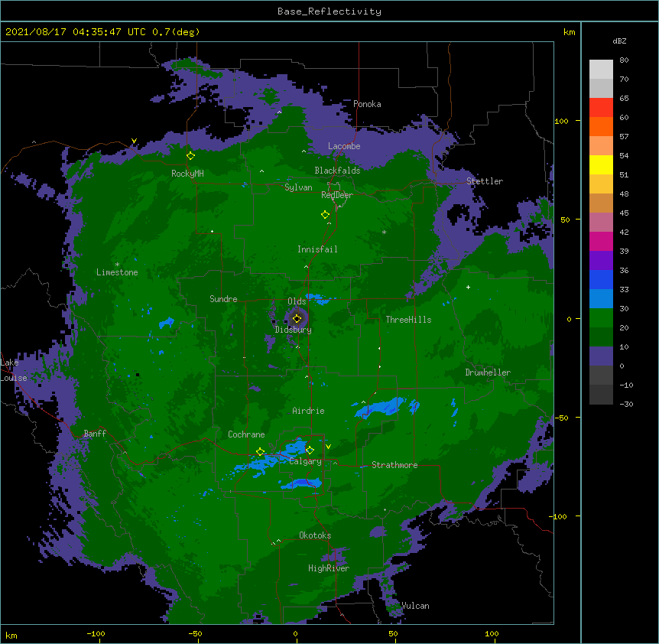This screenshot has width=659, height=644.
Task: Click the Sundre town label
Action: pyautogui.click(x=223, y=299)
